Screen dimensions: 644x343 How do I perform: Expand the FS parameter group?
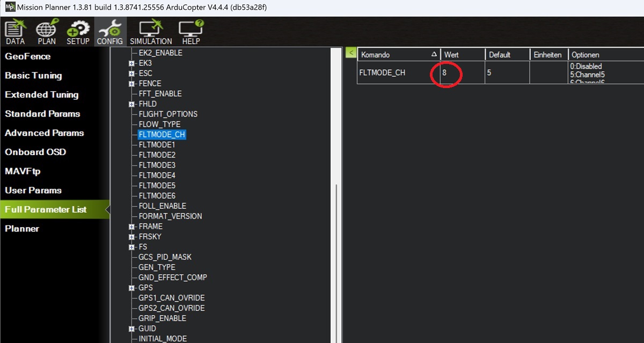(x=131, y=247)
